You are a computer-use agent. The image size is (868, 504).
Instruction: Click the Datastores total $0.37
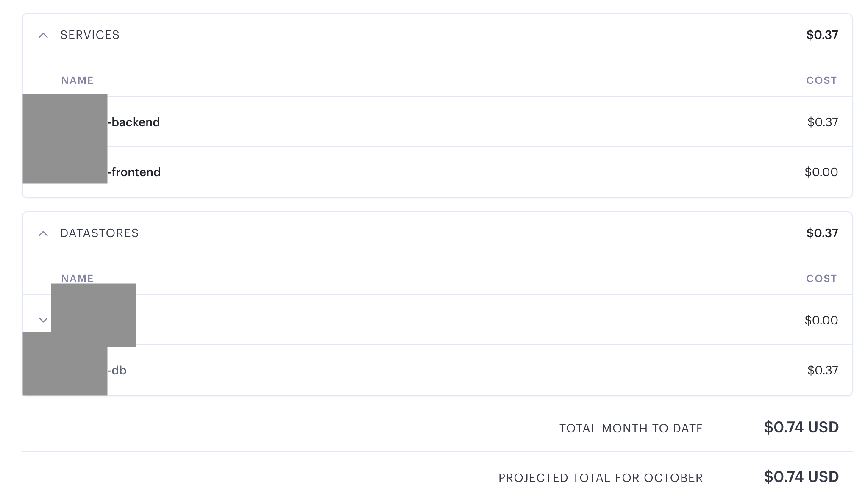point(822,233)
